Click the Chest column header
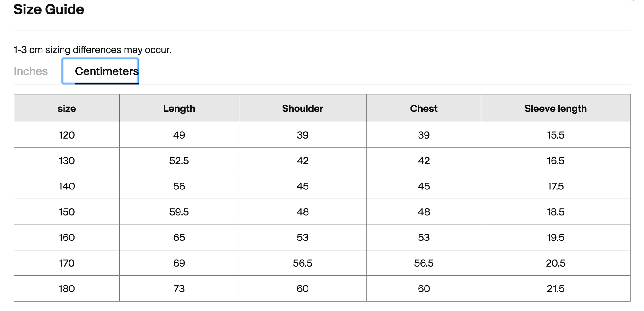This screenshot has width=644, height=311. (424, 108)
